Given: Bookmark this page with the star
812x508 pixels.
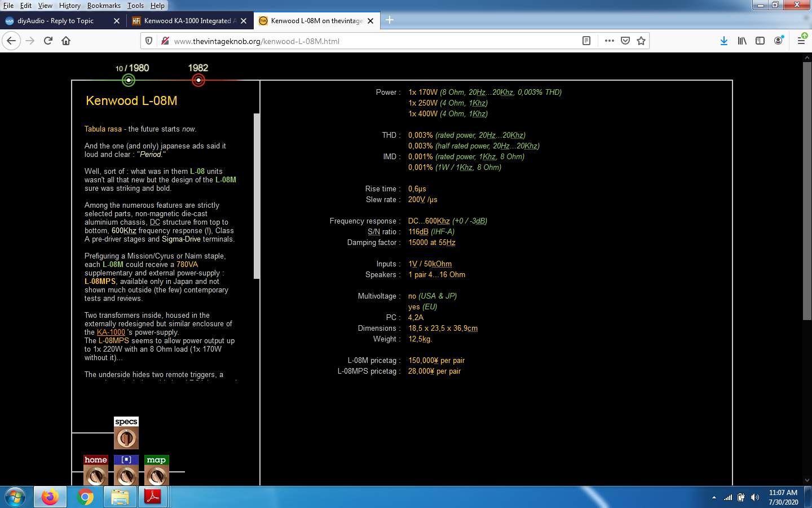Looking at the screenshot, I should pyautogui.click(x=641, y=41).
